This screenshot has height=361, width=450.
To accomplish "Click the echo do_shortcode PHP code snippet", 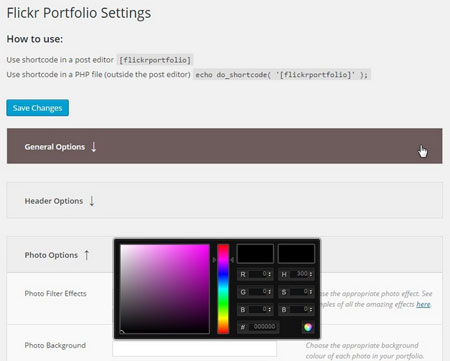I will (x=282, y=75).
